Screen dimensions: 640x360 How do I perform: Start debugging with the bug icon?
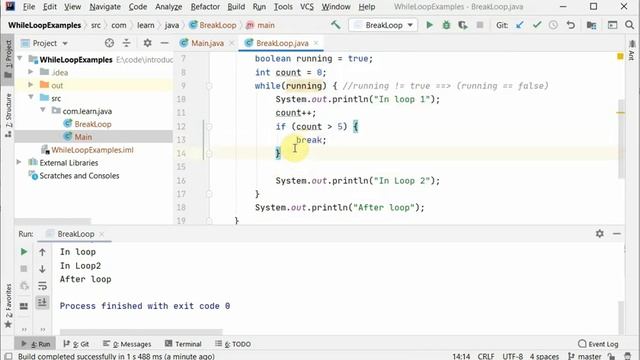click(446, 25)
